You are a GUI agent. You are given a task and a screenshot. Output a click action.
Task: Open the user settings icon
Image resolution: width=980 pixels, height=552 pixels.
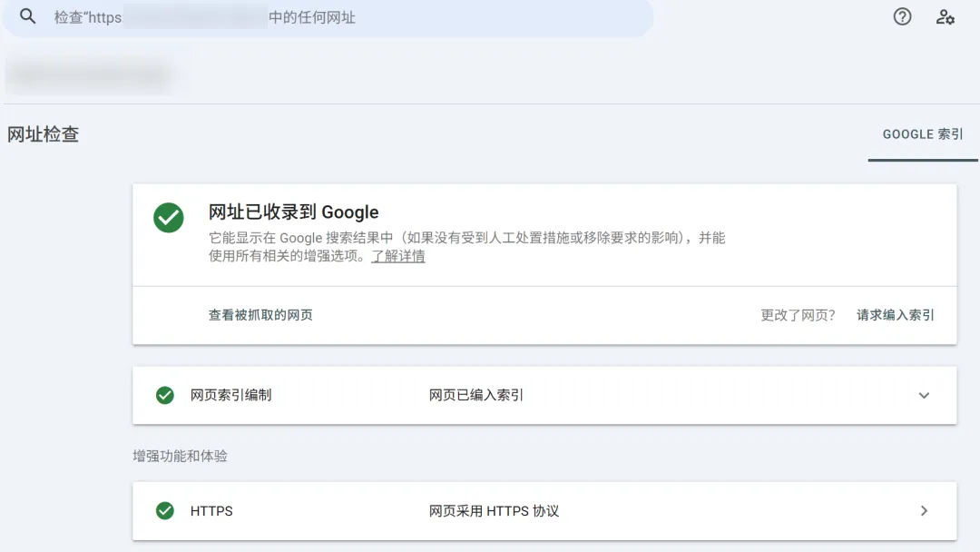(x=946, y=17)
